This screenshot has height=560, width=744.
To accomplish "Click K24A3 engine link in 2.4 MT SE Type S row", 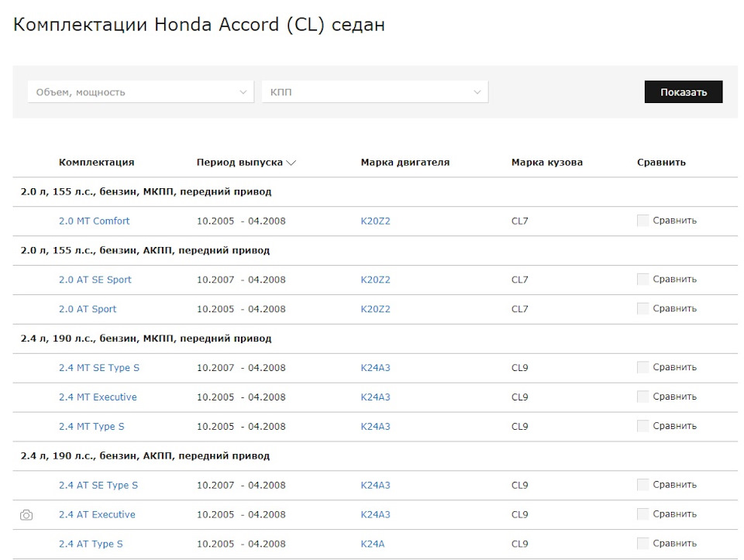I will [375, 368].
